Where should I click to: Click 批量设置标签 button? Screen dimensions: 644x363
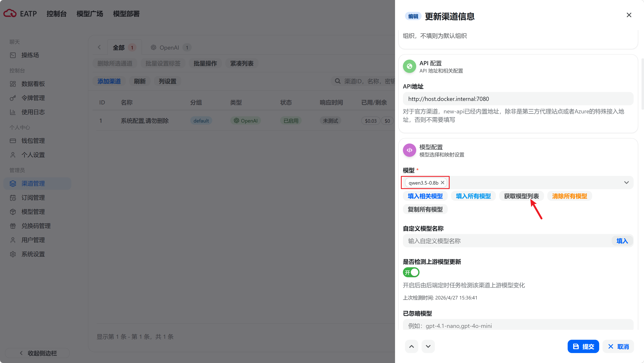click(163, 64)
